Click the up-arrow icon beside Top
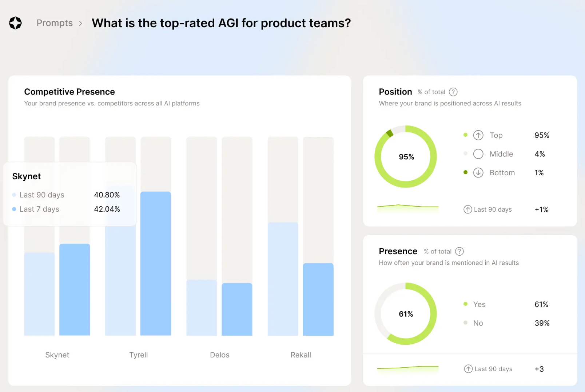Image resolution: width=585 pixels, height=392 pixels. point(478,135)
